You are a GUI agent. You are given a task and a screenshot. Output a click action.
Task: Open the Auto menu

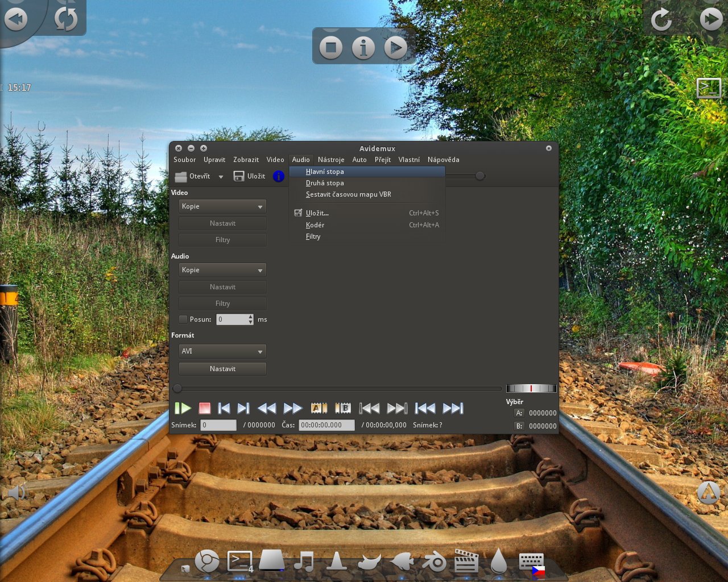pyautogui.click(x=359, y=160)
